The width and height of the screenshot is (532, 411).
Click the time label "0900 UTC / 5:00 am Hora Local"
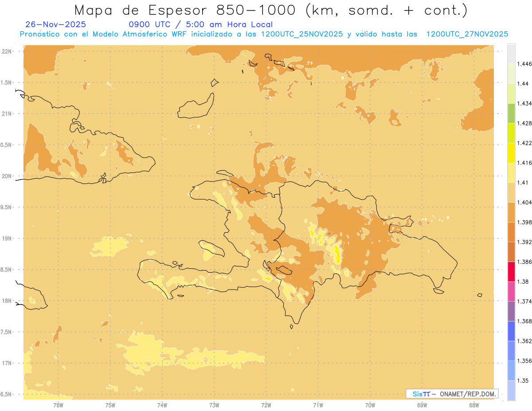point(201,25)
